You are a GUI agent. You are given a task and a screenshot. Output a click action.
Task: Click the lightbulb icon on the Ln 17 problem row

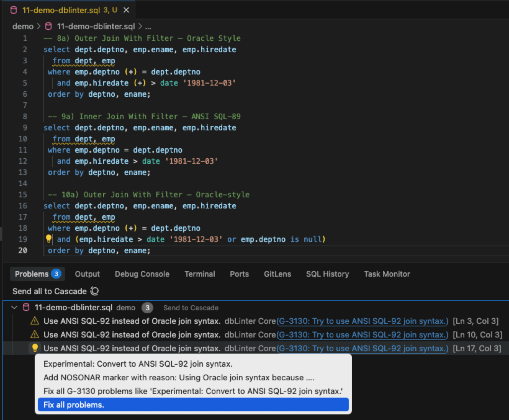pyautogui.click(x=34, y=348)
